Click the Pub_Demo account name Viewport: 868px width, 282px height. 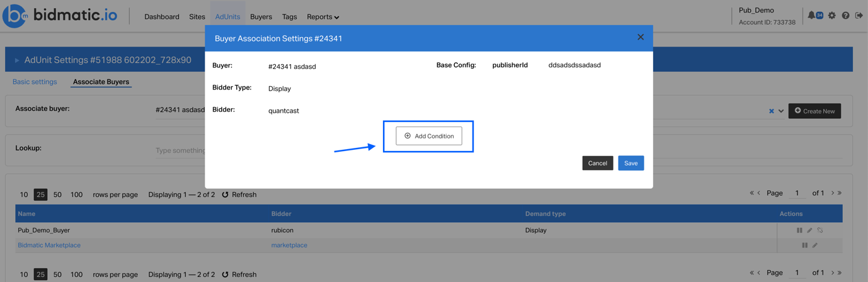pos(756,10)
